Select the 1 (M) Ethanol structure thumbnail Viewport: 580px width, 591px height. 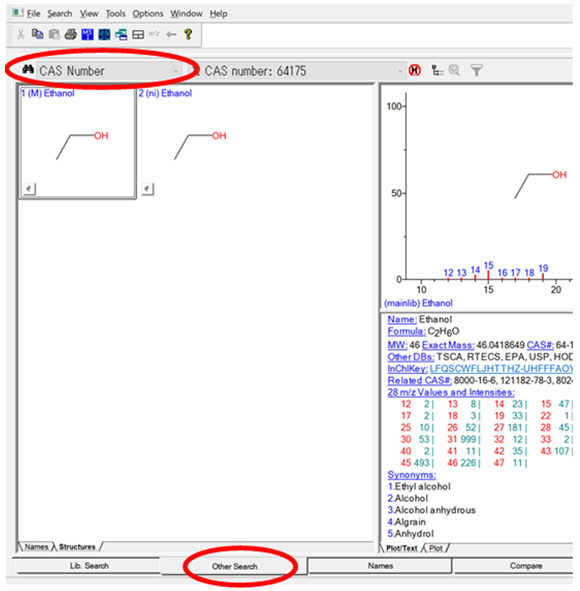click(78, 142)
